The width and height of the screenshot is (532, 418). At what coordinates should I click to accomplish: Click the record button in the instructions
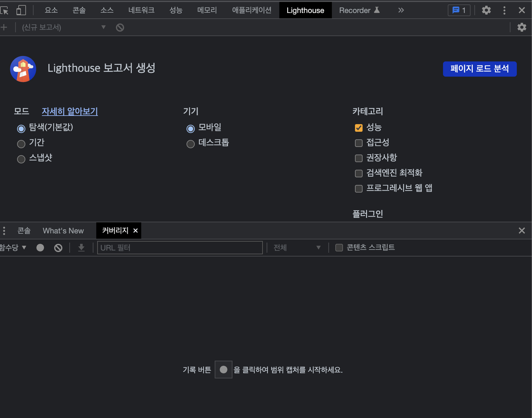pyautogui.click(x=224, y=370)
